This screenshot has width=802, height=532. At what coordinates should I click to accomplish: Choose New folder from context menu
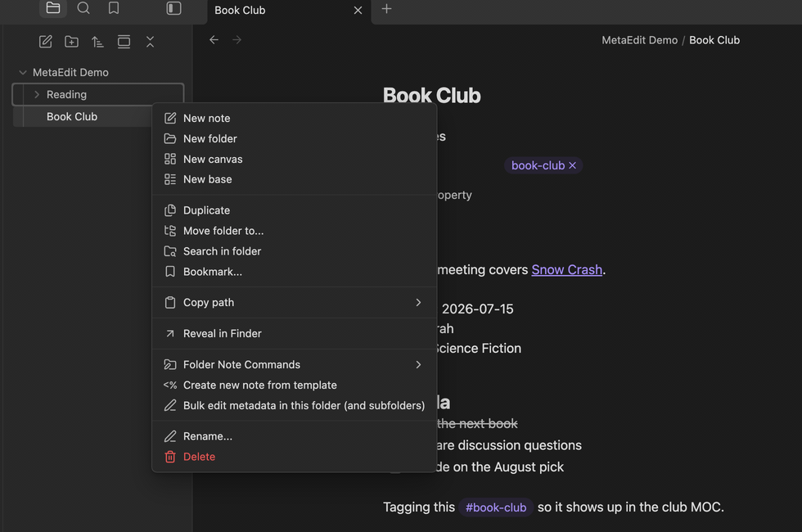point(294,138)
